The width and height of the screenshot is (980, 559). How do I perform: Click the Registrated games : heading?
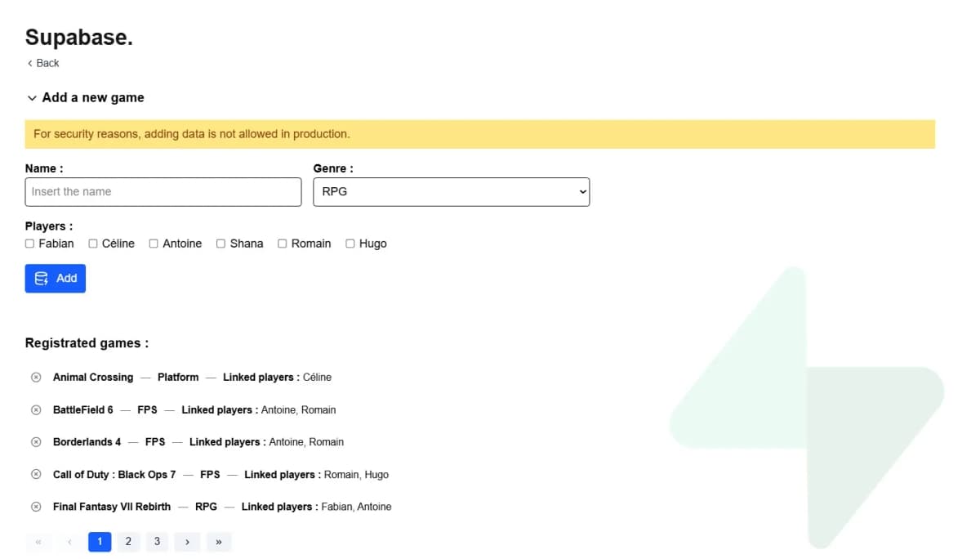(x=87, y=343)
